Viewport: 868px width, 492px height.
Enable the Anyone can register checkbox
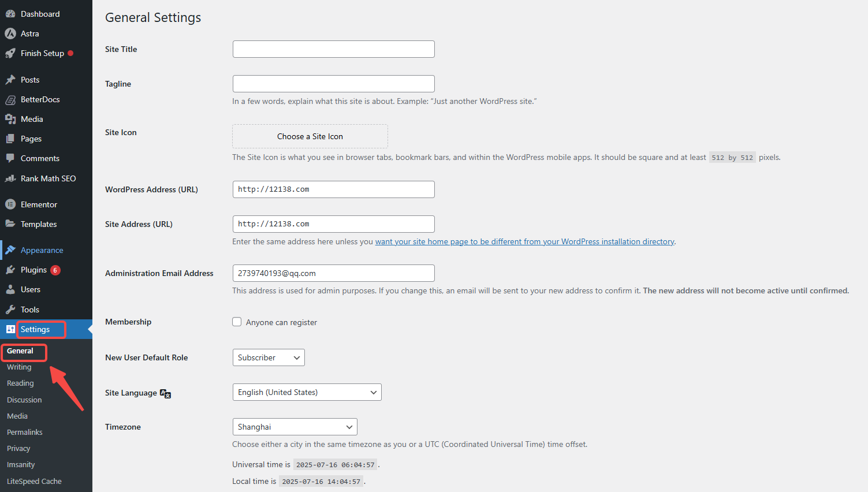[x=237, y=322]
